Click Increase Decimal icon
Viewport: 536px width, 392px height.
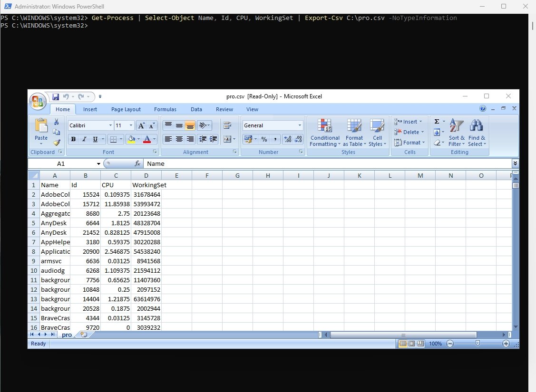288,139
